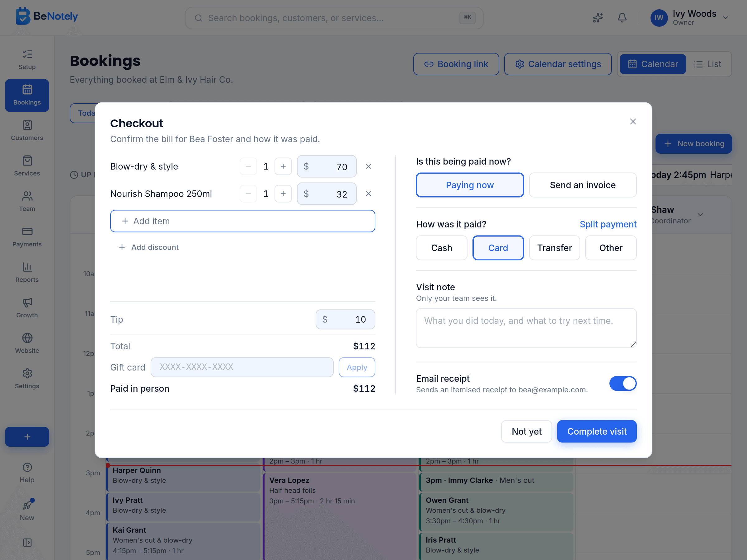
Task: Open the sparkle assistant icon
Action: [x=598, y=17]
